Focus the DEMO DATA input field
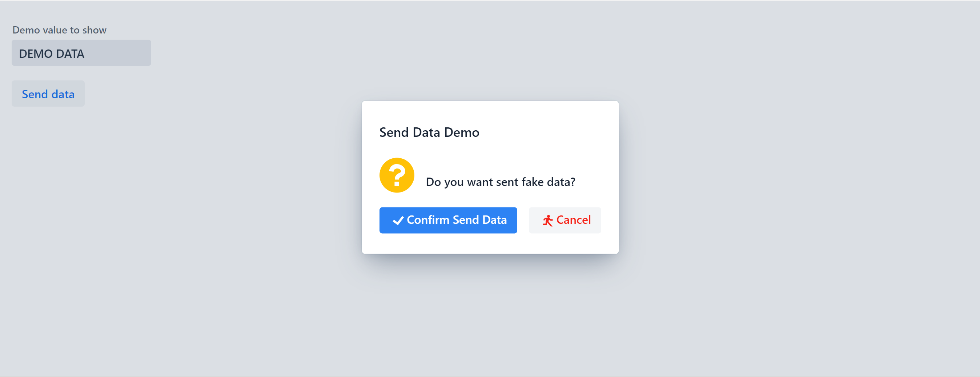The image size is (980, 377). (x=81, y=53)
